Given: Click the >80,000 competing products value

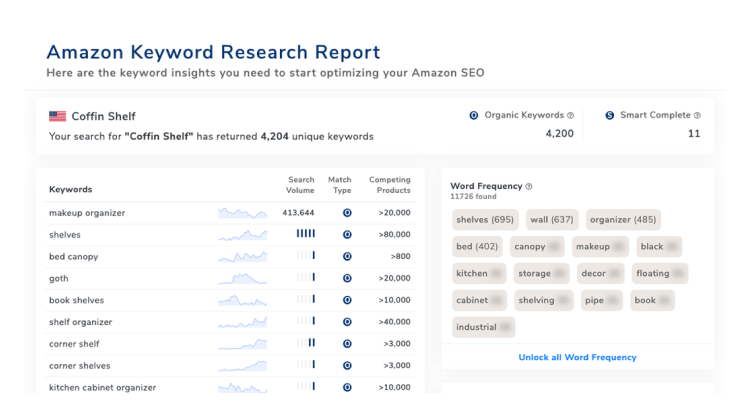Looking at the screenshot, I should click(394, 234).
